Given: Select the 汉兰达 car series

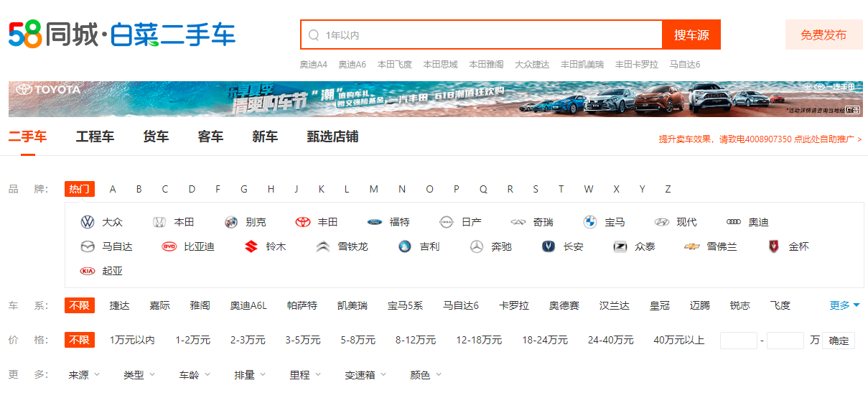Looking at the screenshot, I should pyautogui.click(x=615, y=305).
